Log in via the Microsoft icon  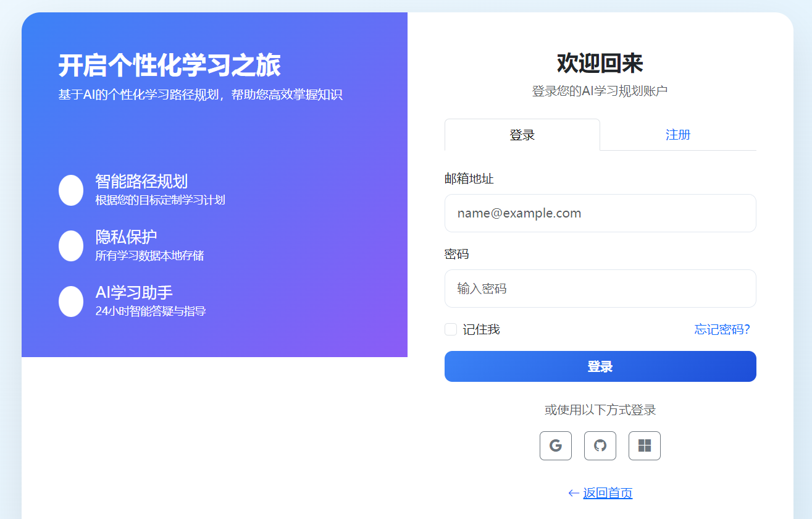[x=644, y=445]
